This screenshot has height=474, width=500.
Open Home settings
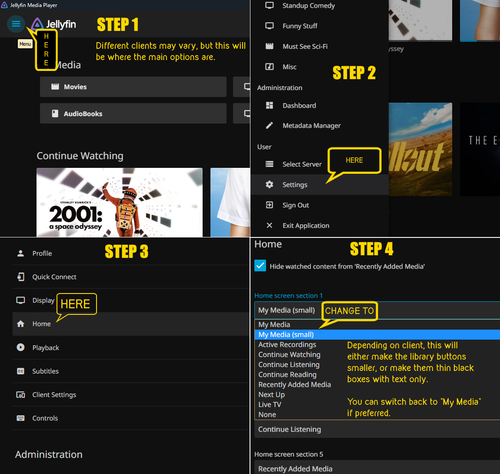[130, 324]
